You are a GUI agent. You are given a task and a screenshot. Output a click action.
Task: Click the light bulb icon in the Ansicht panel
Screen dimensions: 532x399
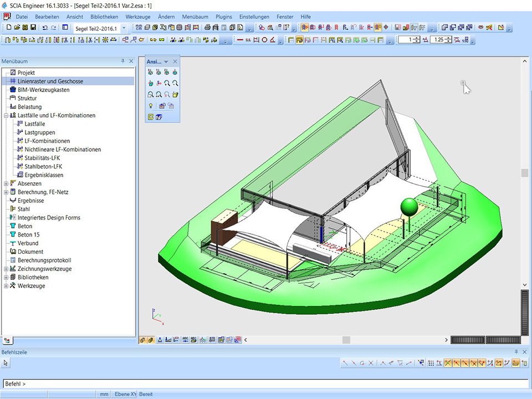point(150,105)
